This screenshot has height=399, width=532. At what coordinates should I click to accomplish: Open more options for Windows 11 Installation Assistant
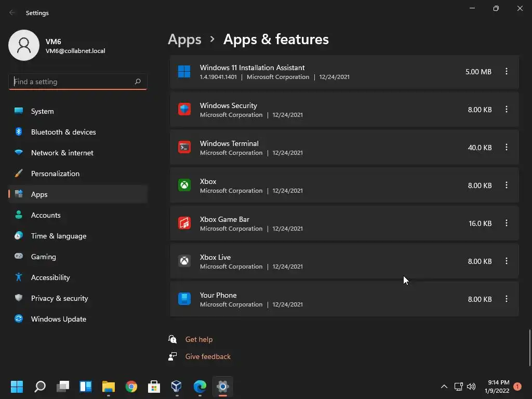click(506, 71)
